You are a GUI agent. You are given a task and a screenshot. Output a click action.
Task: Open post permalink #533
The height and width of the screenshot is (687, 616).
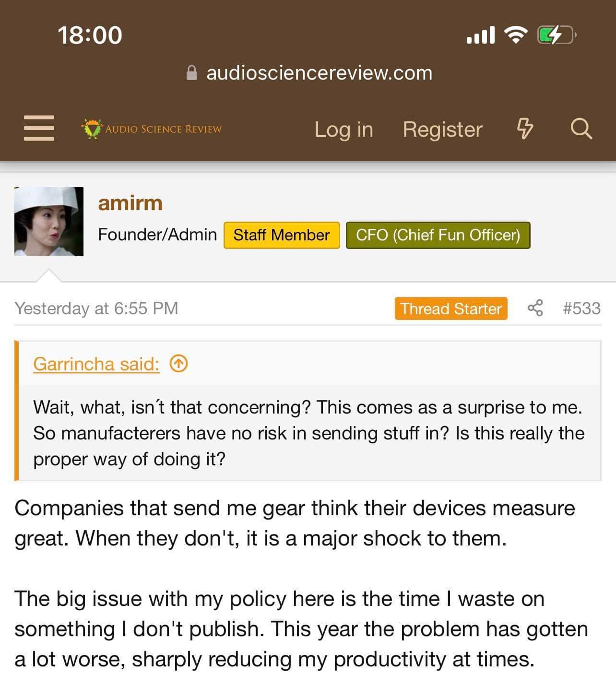click(581, 308)
